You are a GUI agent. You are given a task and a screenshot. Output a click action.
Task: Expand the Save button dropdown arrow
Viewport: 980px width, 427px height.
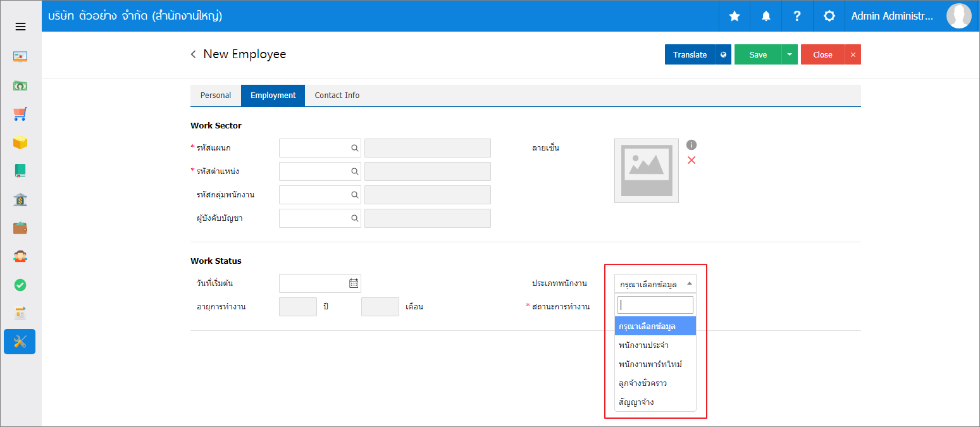pos(790,54)
